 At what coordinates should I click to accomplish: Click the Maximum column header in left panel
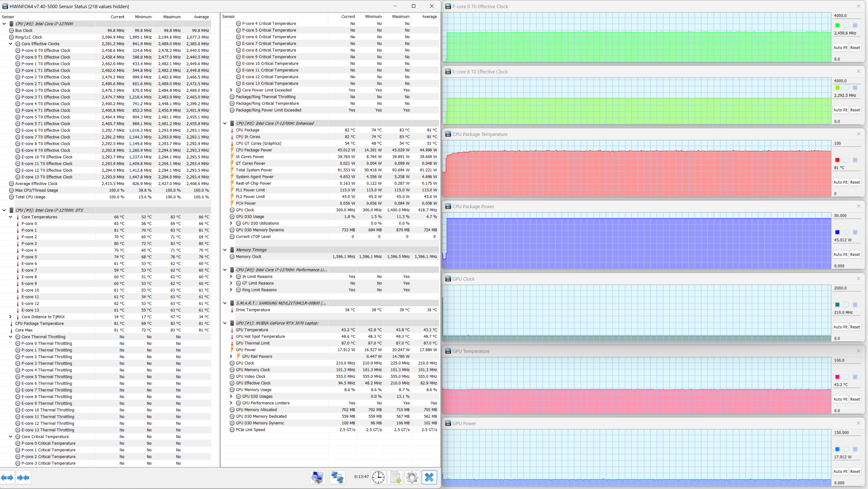tap(172, 17)
